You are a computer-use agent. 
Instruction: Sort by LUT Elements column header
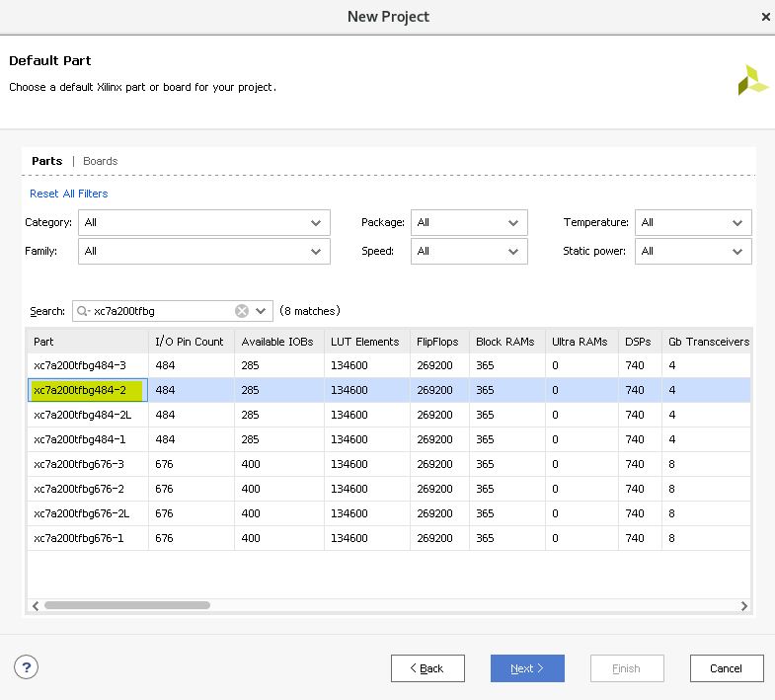[x=366, y=342]
